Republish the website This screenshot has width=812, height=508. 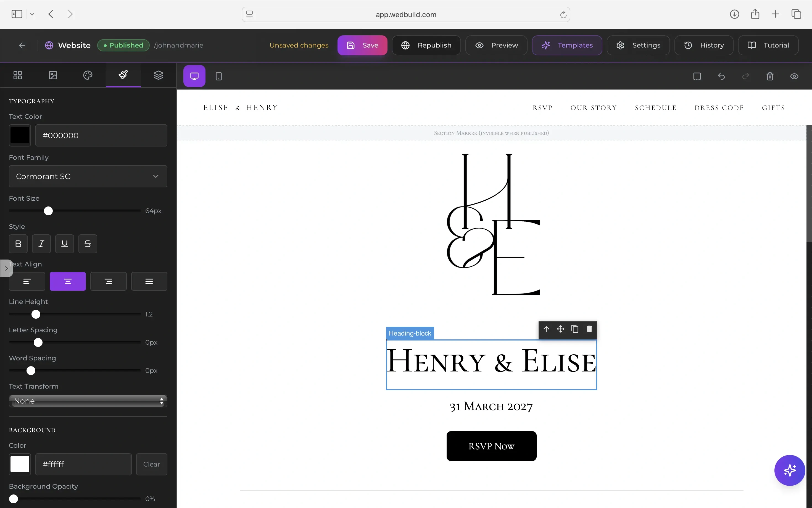coord(426,45)
